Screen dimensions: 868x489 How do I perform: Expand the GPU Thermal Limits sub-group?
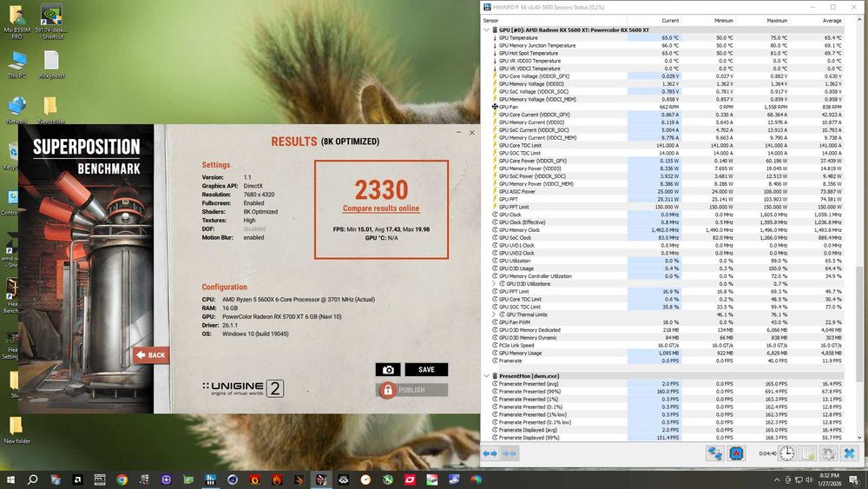click(494, 314)
